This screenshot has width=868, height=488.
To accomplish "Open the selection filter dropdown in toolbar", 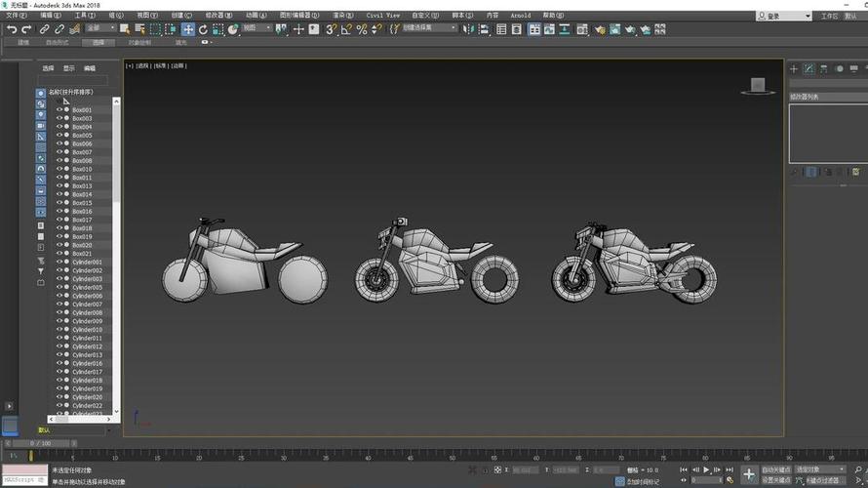I will 100,29.
